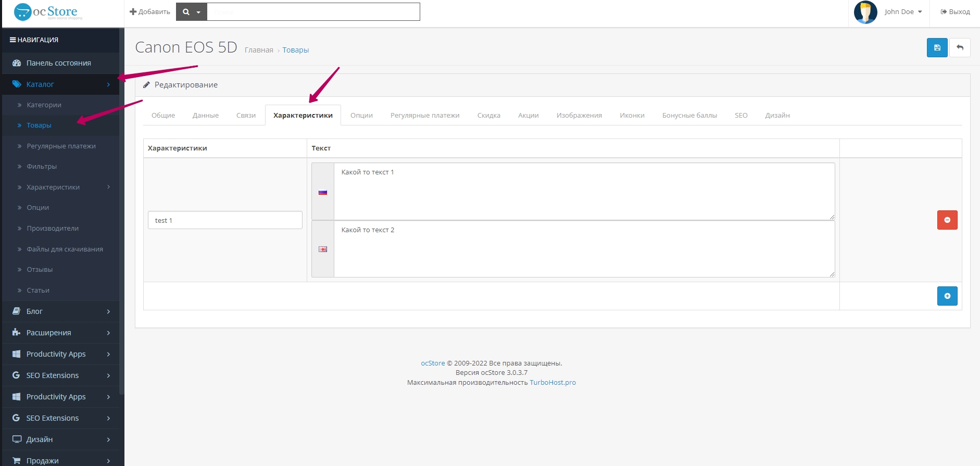Click the search magnifier icon in header
This screenshot has height=466, width=980.
(x=186, y=12)
